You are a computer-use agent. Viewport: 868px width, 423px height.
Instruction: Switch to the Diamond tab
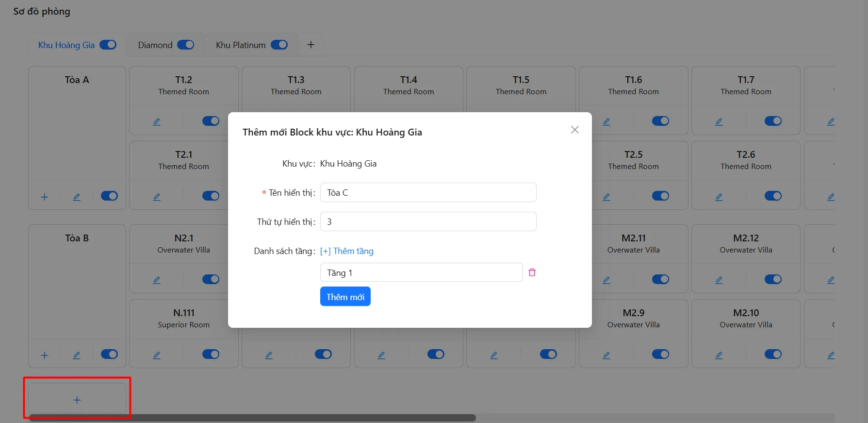[x=155, y=45]
